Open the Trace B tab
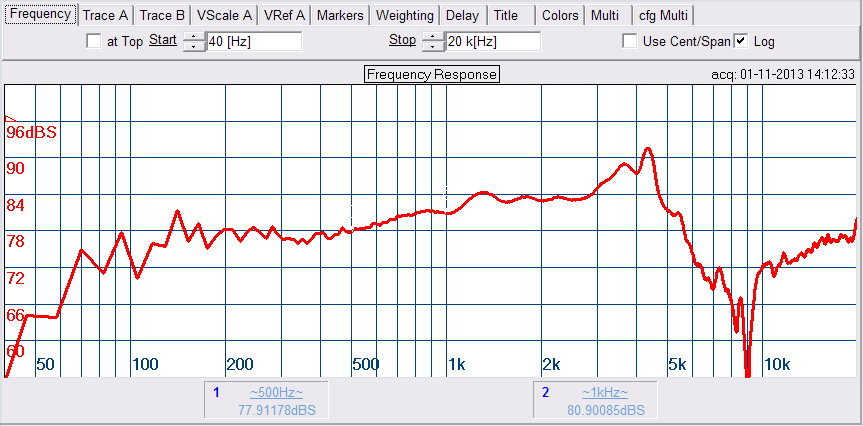 162,15
